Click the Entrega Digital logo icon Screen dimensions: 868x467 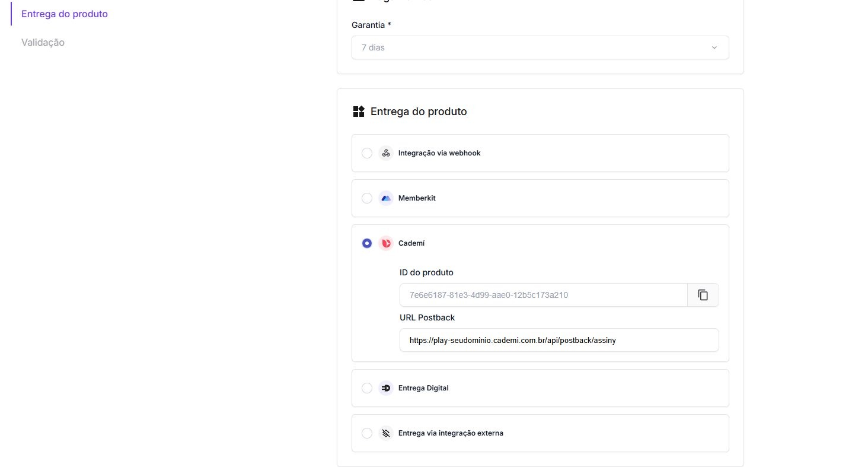point(386,388)
